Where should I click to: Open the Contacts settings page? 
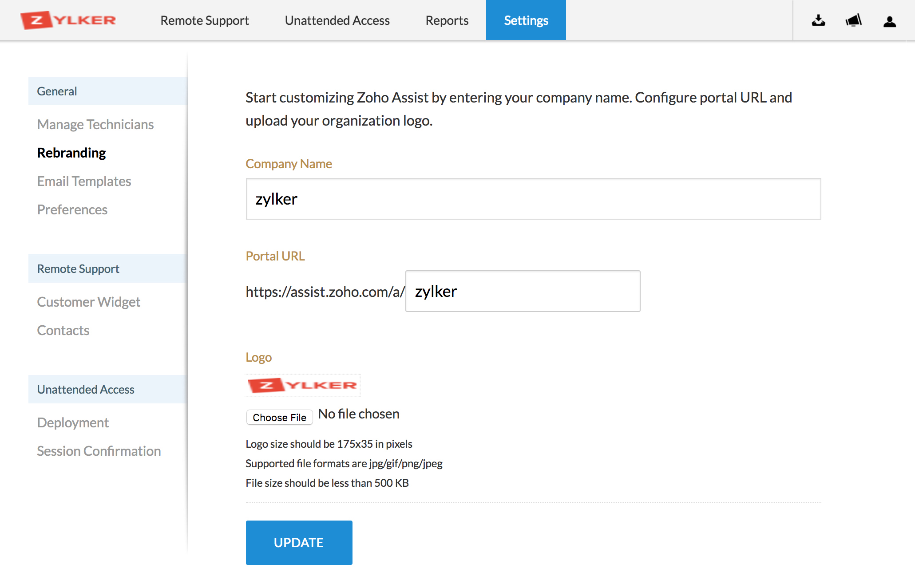(63, 330)
